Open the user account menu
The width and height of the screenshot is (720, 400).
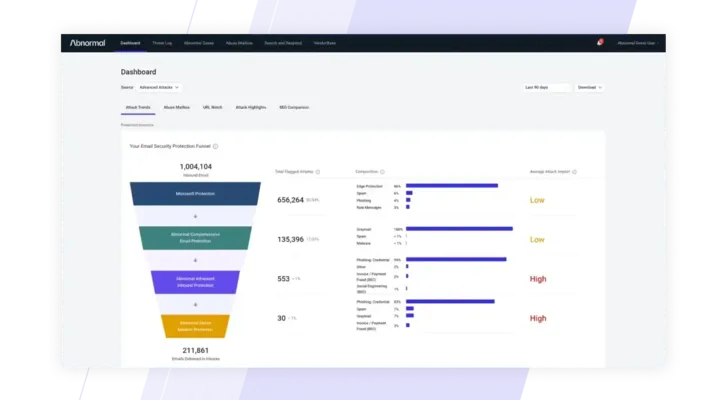[638, 43]
